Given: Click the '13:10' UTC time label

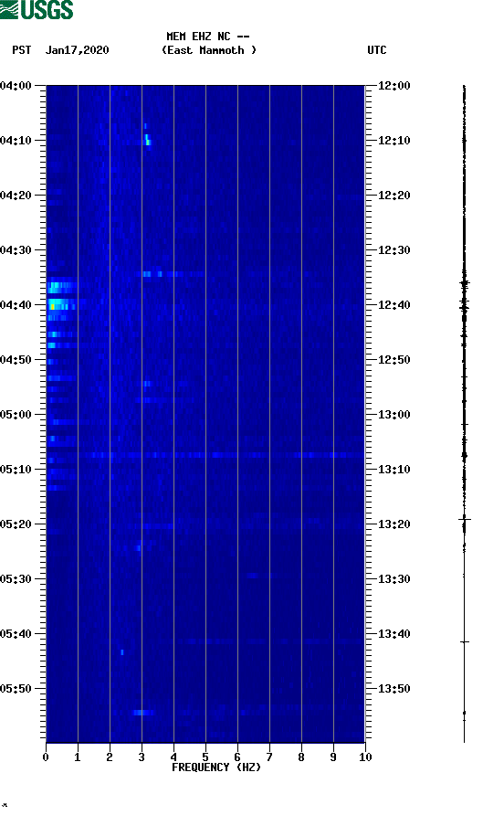Looking at the screenshot, I should [x=394, y=470].
